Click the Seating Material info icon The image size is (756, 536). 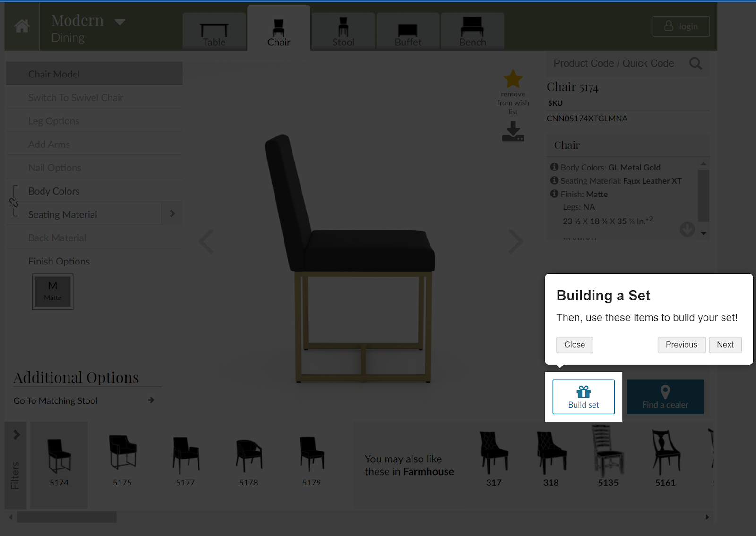point(554,180)
